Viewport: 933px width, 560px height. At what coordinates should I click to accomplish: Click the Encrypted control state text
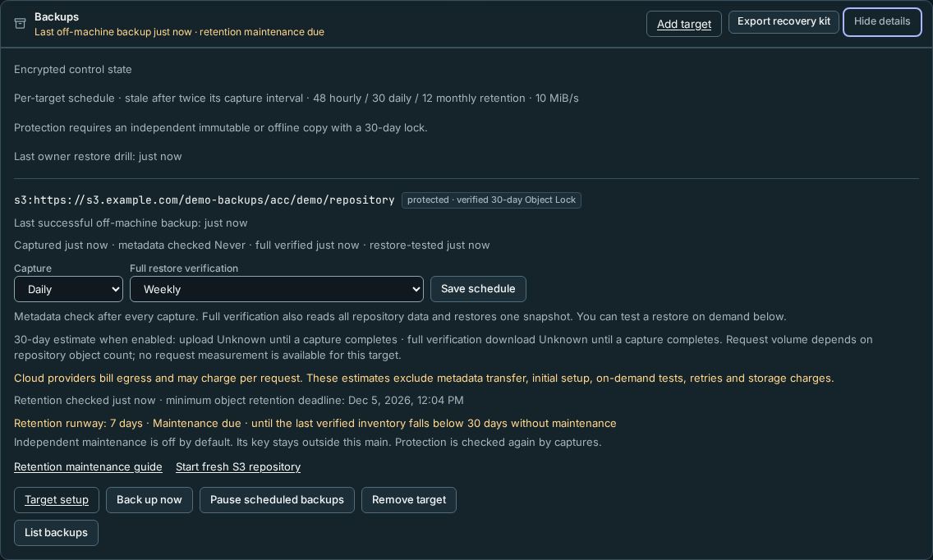click(x=72, y=69)
